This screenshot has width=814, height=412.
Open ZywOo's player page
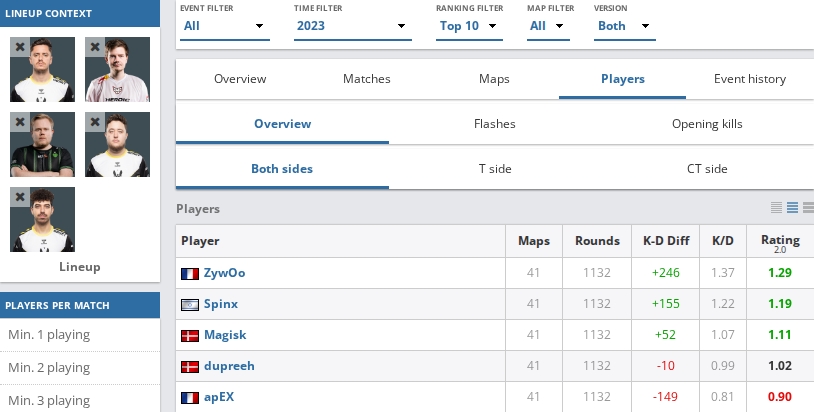click(224, 273)
